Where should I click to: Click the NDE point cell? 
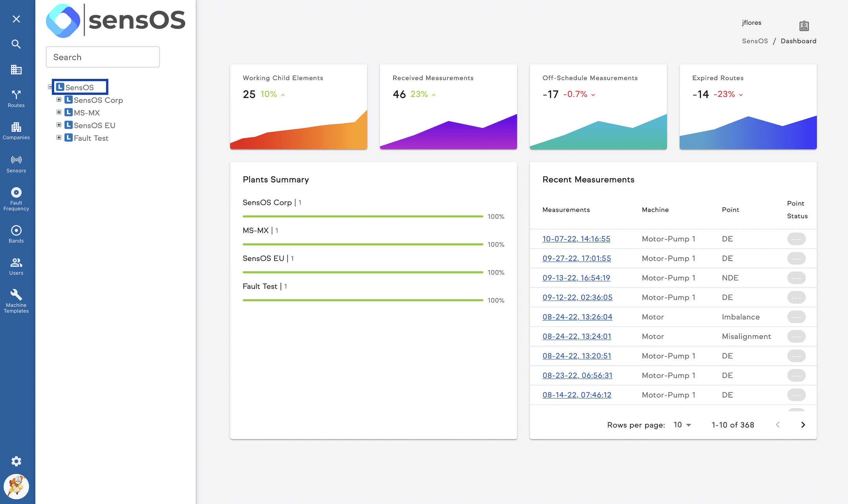pyautogui.click(x=730, y=278)
